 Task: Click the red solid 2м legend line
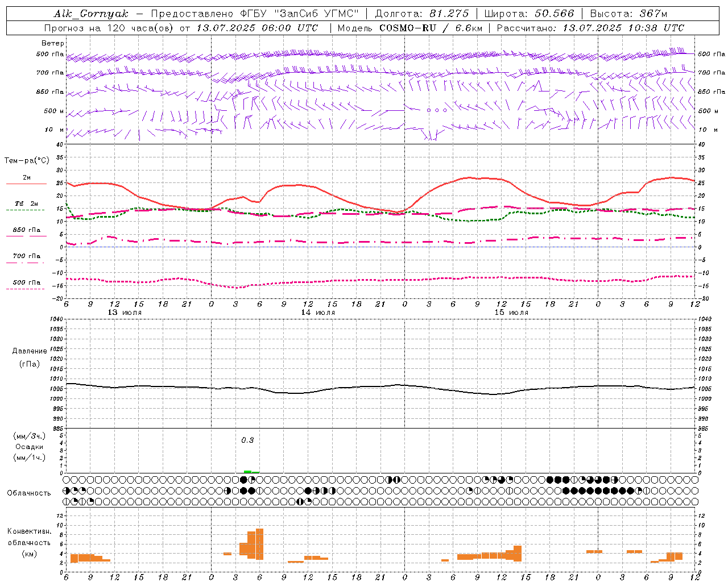coord(26,184)
